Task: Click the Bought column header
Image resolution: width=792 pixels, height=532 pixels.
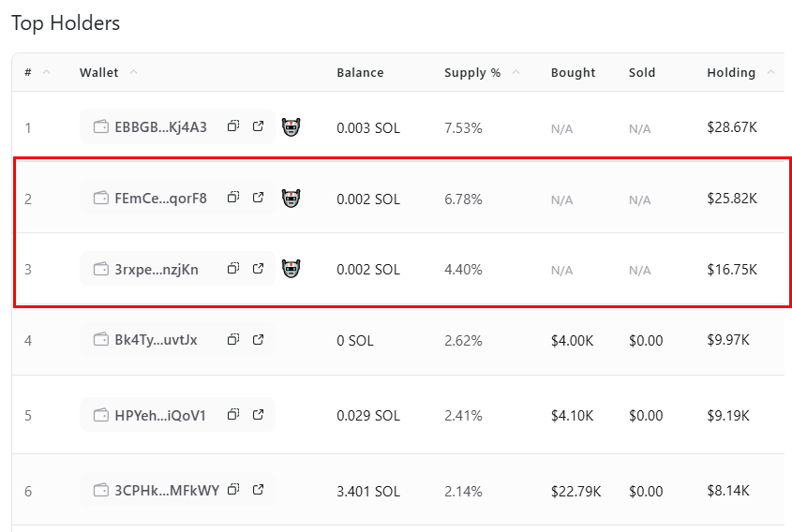Action: point(574,73)
